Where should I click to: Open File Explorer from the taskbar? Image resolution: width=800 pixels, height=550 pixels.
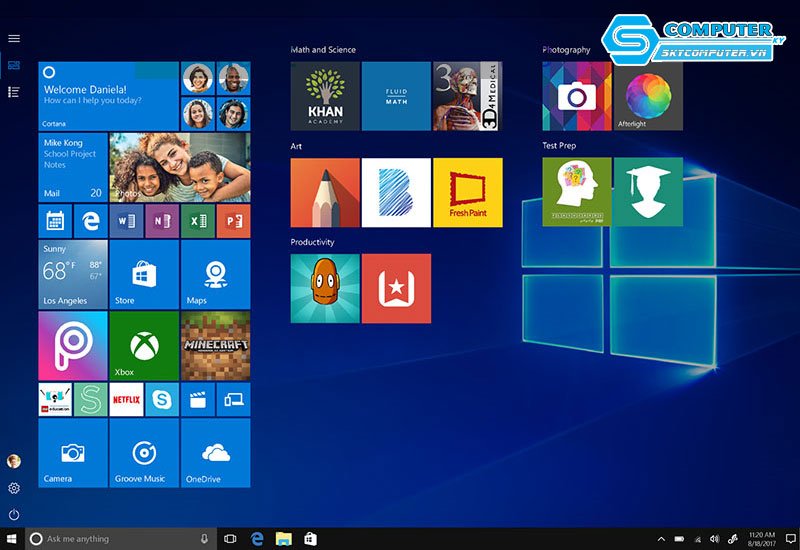(284, 539)
